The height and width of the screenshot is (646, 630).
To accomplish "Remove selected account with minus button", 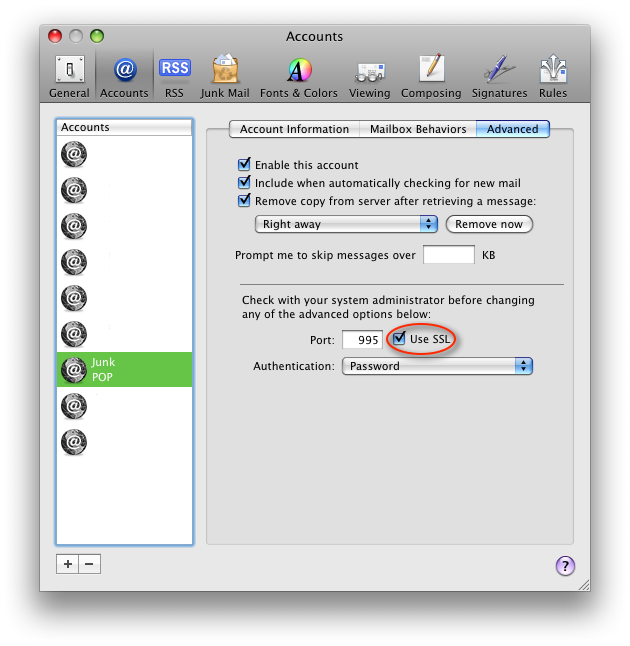I will coord(89,564).
